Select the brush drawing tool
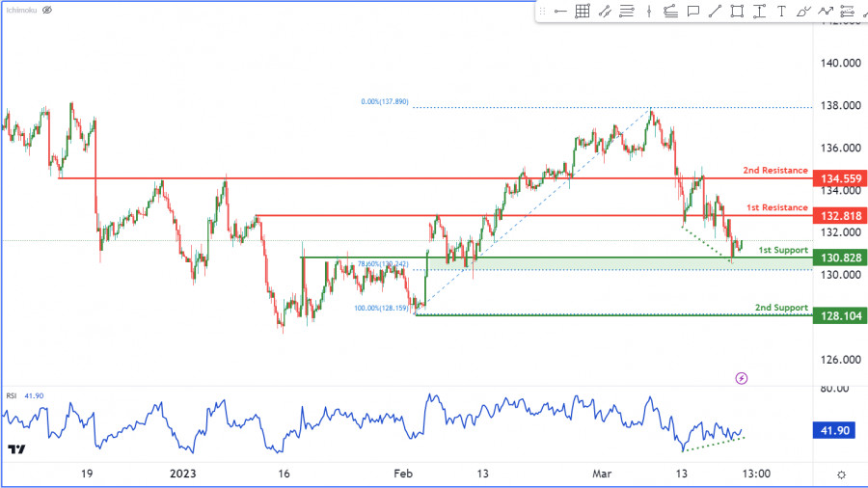 click(803, 11)
